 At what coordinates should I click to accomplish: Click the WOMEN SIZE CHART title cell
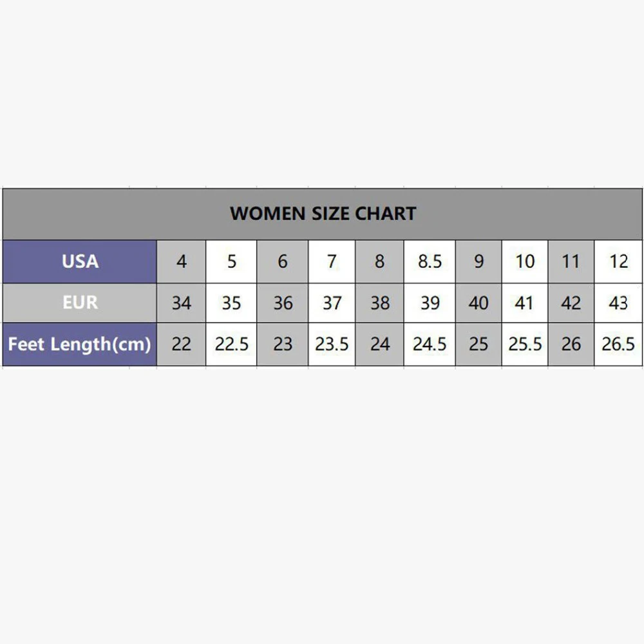pyautogui.click(x=323, y=213)
